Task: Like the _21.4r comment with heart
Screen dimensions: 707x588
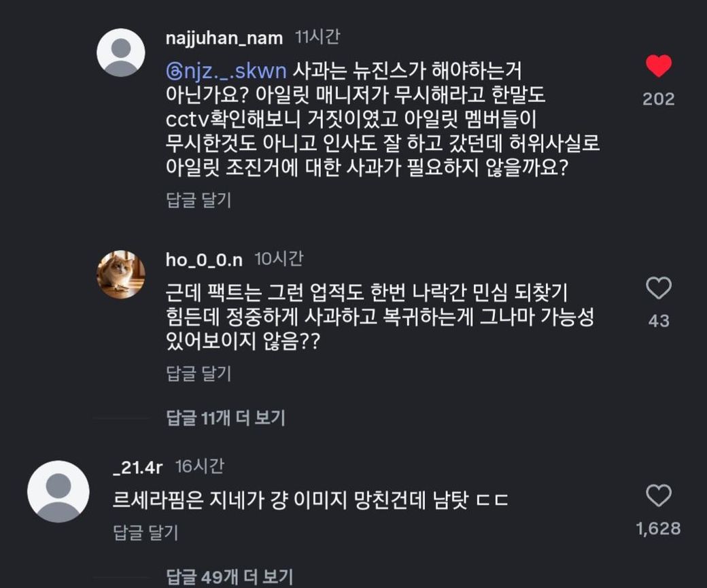Action: [x=658, y=496]
